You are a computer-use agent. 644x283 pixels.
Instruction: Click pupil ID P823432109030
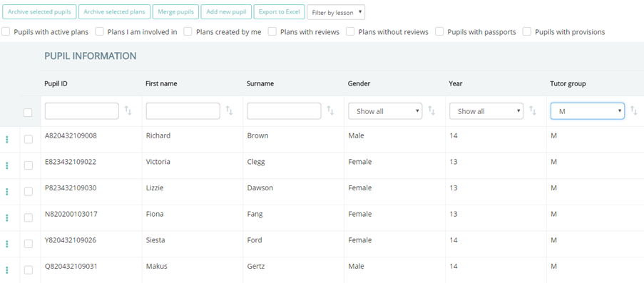pos(71,187)
